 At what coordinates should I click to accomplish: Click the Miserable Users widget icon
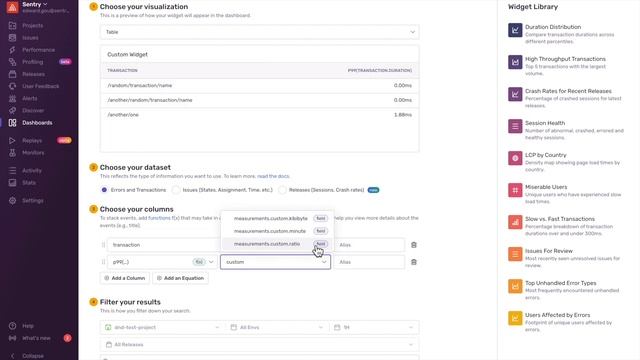coord(515,190)
